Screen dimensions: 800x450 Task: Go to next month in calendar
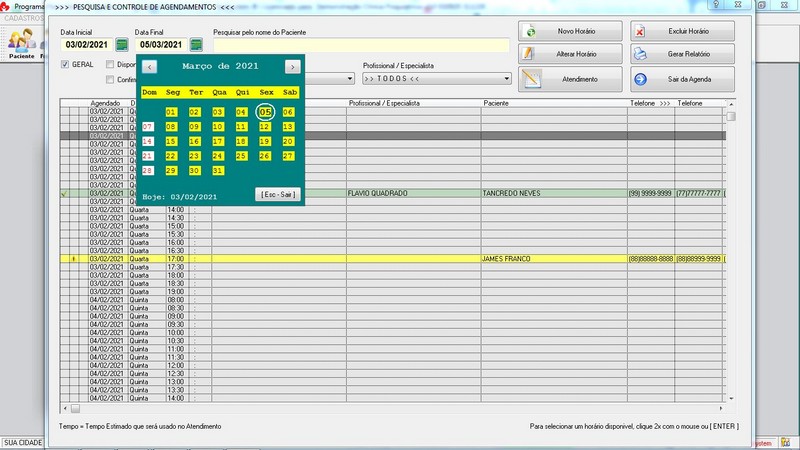(x=292, y=67)
